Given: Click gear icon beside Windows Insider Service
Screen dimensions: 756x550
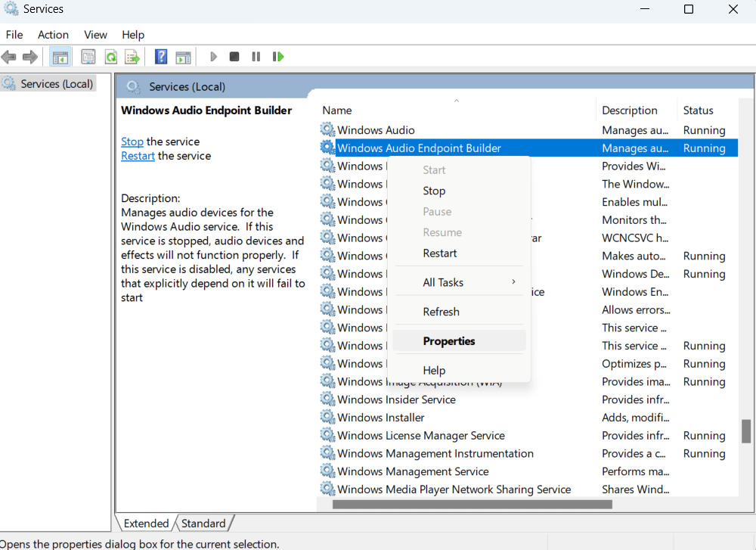Looking at the screenshot, I should pos(327,399).
